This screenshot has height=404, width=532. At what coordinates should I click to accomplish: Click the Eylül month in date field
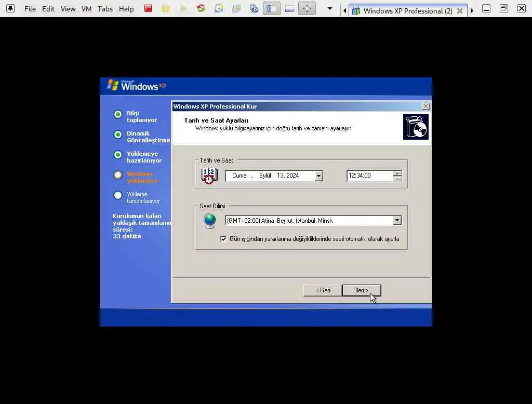pyautogui.click(x=265, y=176)
